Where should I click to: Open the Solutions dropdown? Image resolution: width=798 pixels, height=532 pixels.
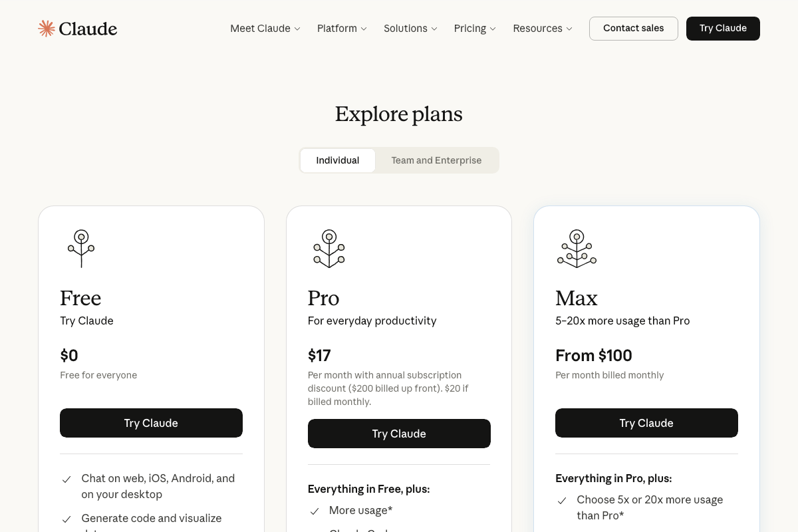(x=410, y=28)
